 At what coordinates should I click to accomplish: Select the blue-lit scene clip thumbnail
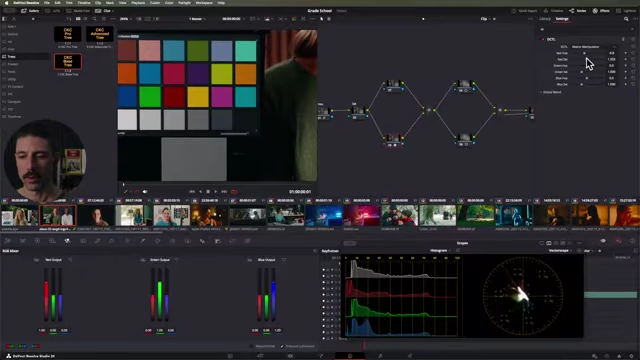coord(324,215)
